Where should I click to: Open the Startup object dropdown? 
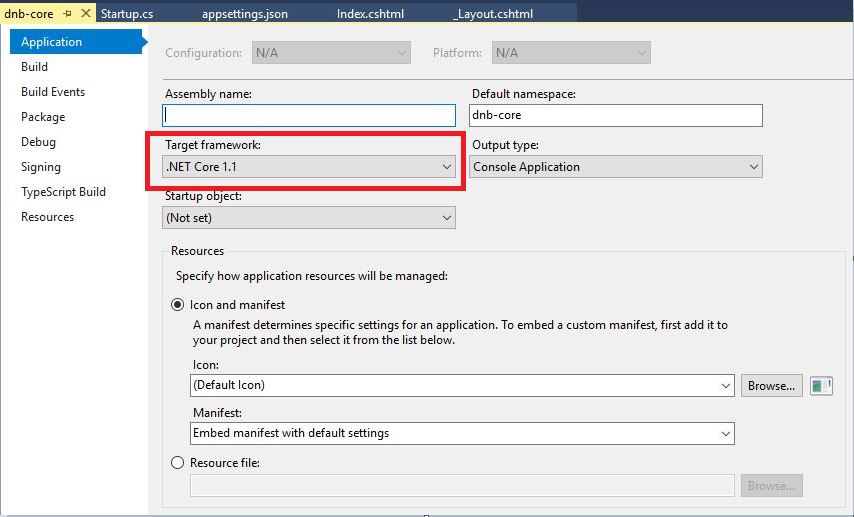(309, 217)
